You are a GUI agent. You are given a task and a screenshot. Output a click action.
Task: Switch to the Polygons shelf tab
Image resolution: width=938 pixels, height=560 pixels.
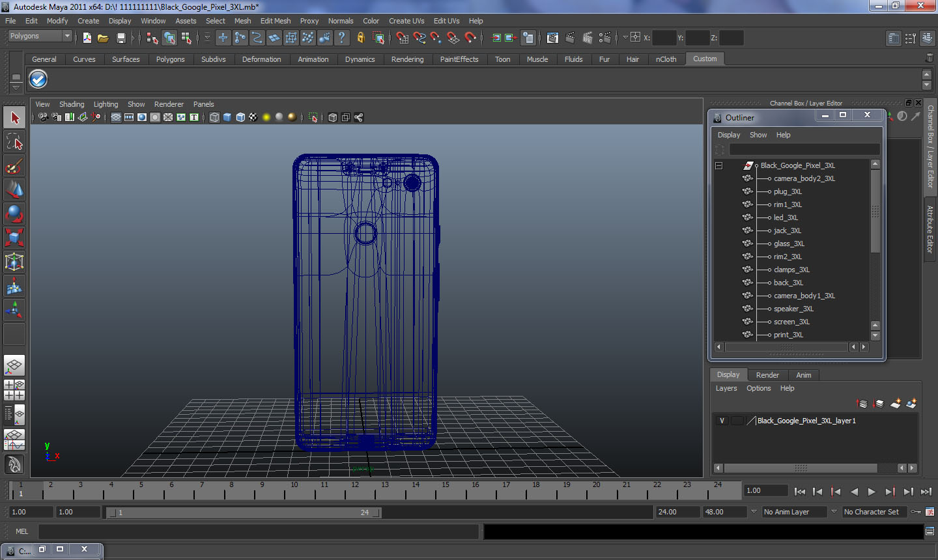pyautogui.click(x=170, y=59)
